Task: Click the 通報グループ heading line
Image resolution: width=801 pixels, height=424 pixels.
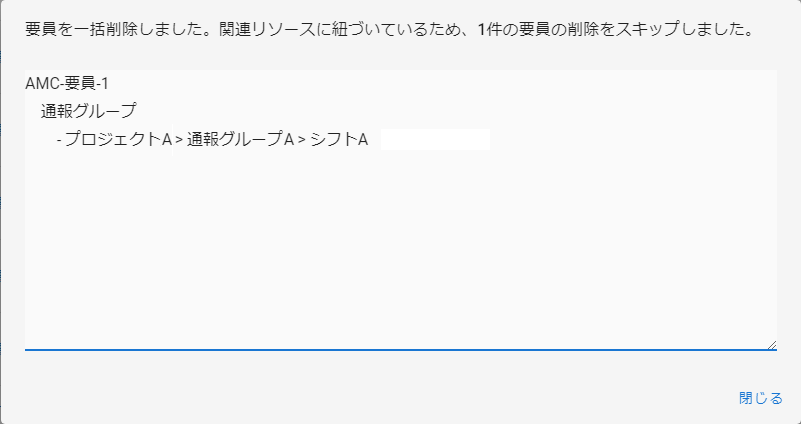Action: click(x=88, y=111)
